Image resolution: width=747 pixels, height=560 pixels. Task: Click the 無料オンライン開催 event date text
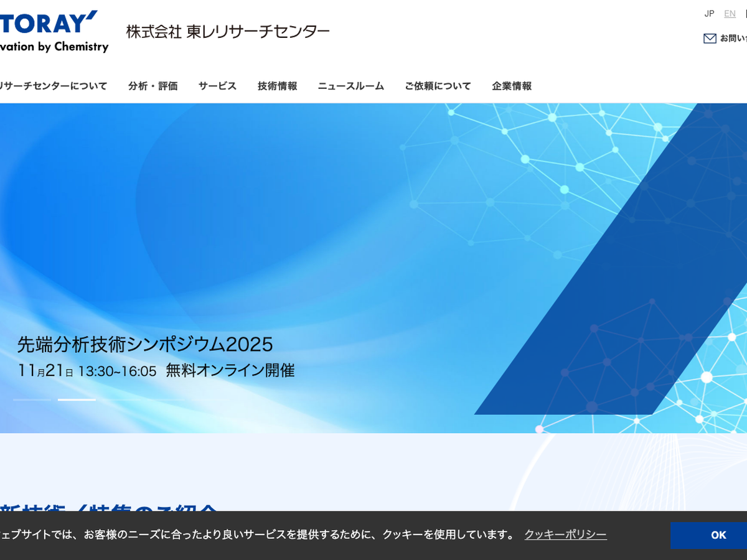pyautogui.click(x=230, y=371)
